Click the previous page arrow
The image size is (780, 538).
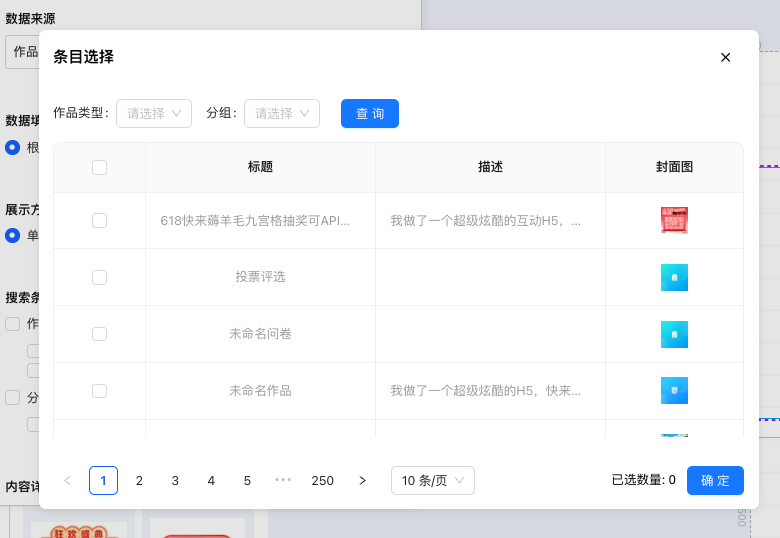[67, 481]
